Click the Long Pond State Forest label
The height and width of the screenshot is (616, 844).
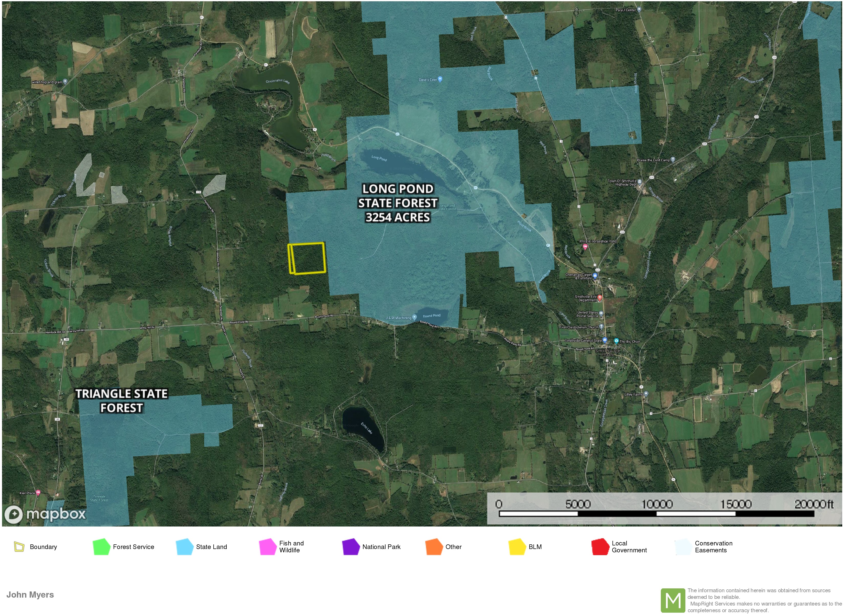tap(398, 203)
